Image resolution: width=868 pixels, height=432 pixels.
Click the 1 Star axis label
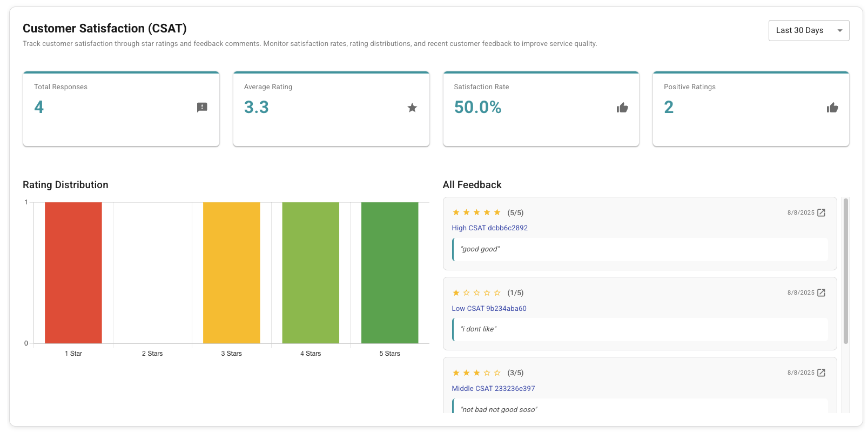[x=73, y=354]
